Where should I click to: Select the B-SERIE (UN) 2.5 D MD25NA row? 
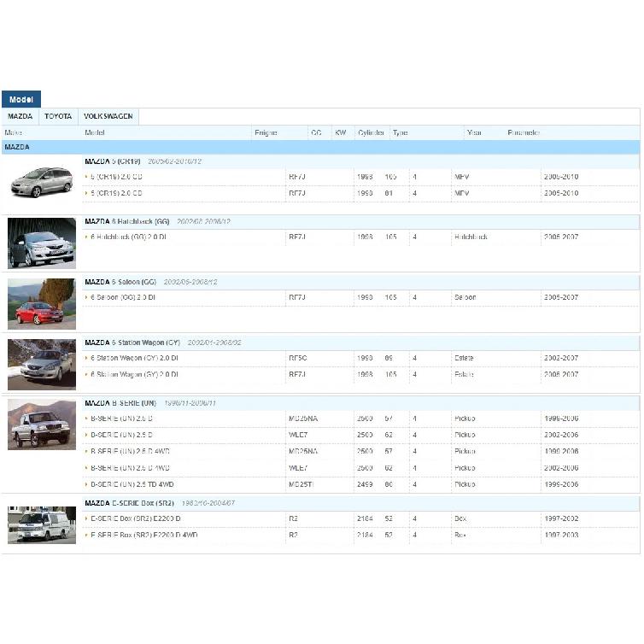[x=360, y=419]
